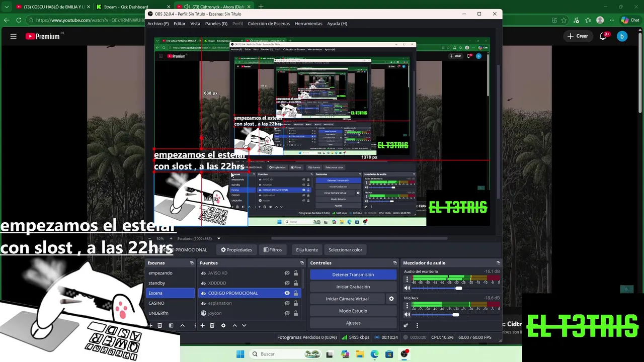Adjust Audio del escritorio volume slider
Image resolution: width=644 pixels, height=362 pixels.
pos(458,288)
